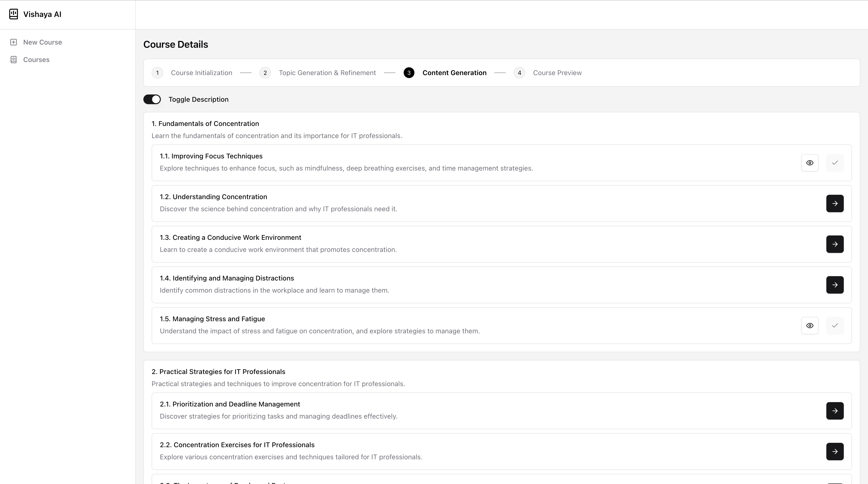
Task: View content for Managing Stress and Fatigue
Action: click(x=810, y=326)
